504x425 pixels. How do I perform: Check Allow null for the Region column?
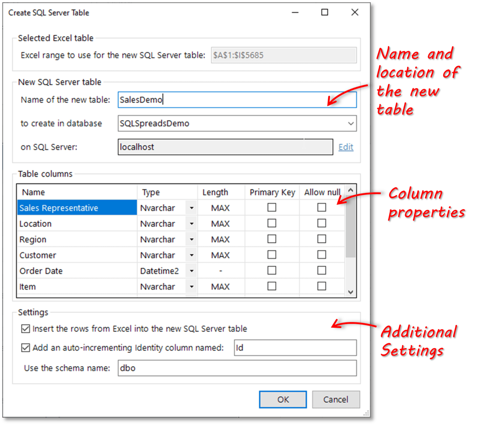click(x=321, y=239)
